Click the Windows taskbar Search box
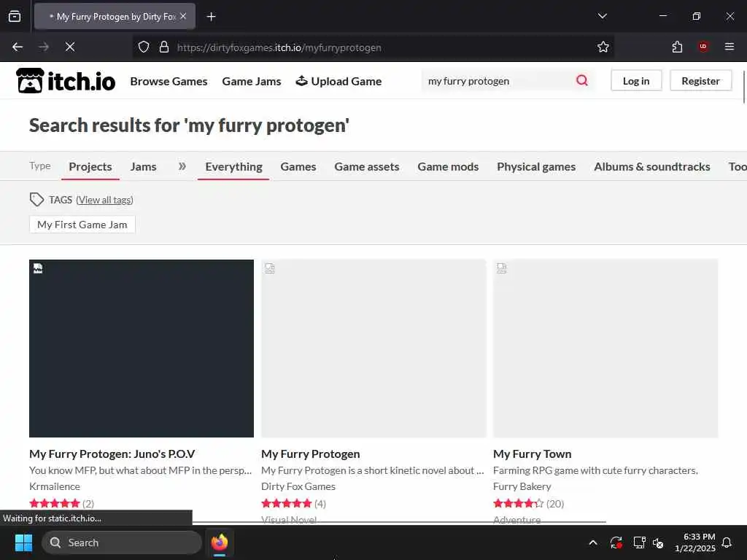Screen dimensions: 747x560 click(x=122, y=542)
